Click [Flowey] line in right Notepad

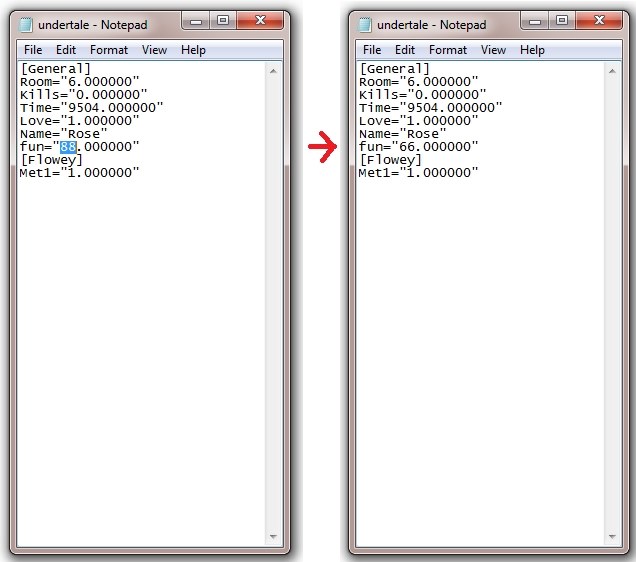[x=391, y=160]
